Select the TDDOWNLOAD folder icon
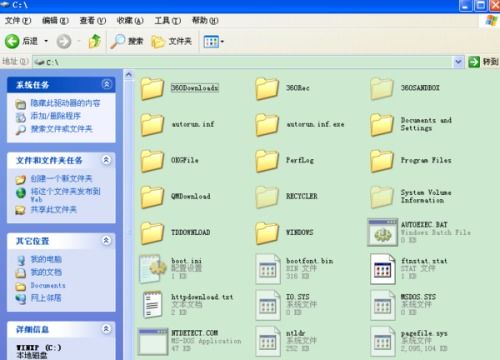Screen dimensions: 500x360 coord(152,233)
